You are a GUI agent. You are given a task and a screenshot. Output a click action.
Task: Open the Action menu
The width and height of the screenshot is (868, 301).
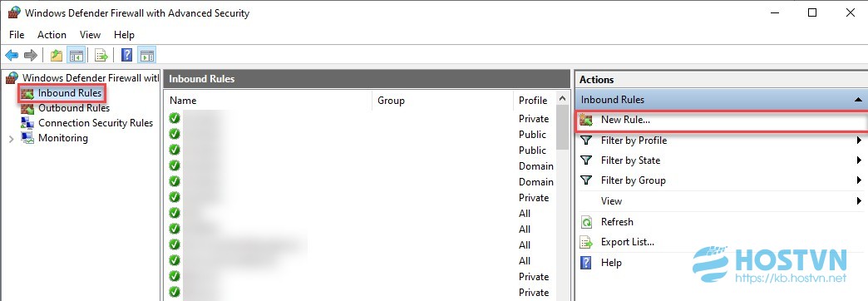[52, 34]
